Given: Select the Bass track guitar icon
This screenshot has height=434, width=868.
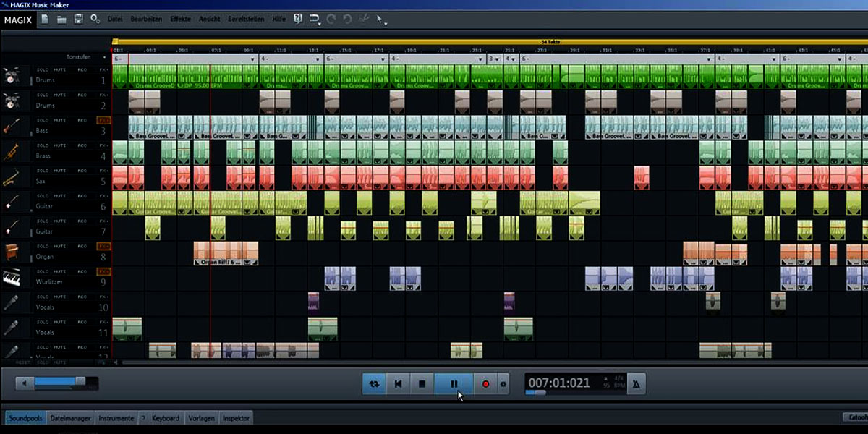Looking at the screenshot, I should coord(11,127).
